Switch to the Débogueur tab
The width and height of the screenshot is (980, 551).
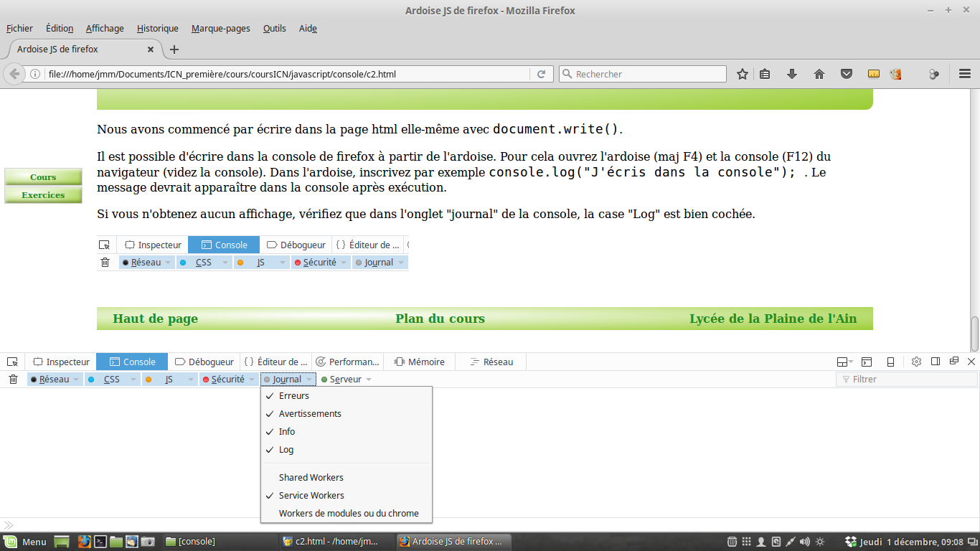tap(204, 362)
